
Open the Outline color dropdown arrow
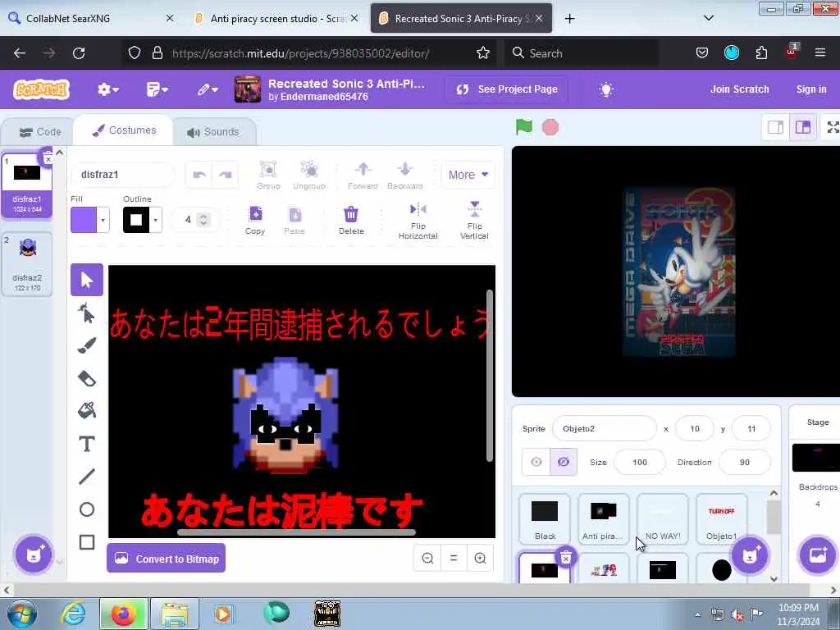[155, 220]
